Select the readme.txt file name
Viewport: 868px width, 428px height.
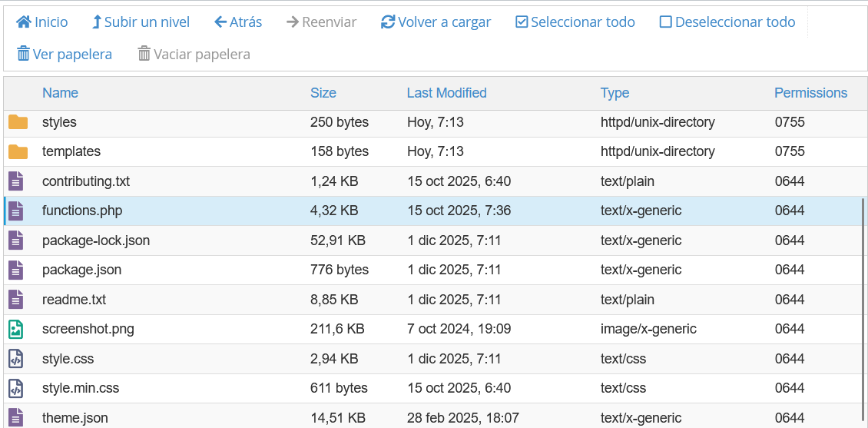point(75,300)
